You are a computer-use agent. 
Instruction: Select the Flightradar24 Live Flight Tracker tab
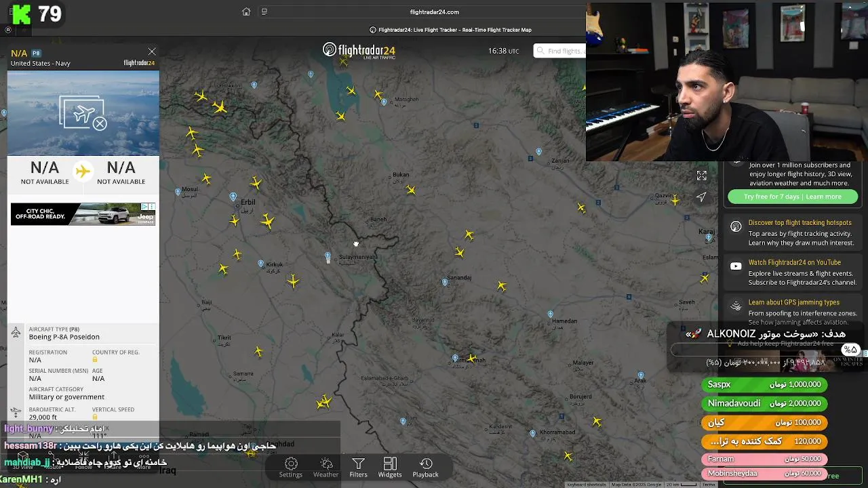(x=450, y=30)
